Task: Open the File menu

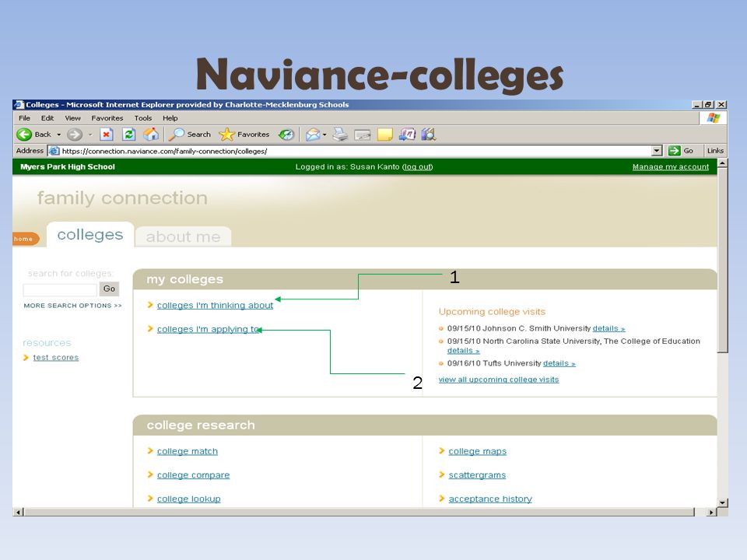Action: 24,118
